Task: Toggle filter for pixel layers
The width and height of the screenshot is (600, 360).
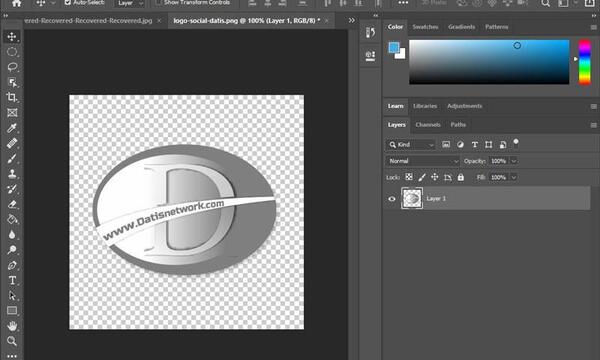Action: 446,144
